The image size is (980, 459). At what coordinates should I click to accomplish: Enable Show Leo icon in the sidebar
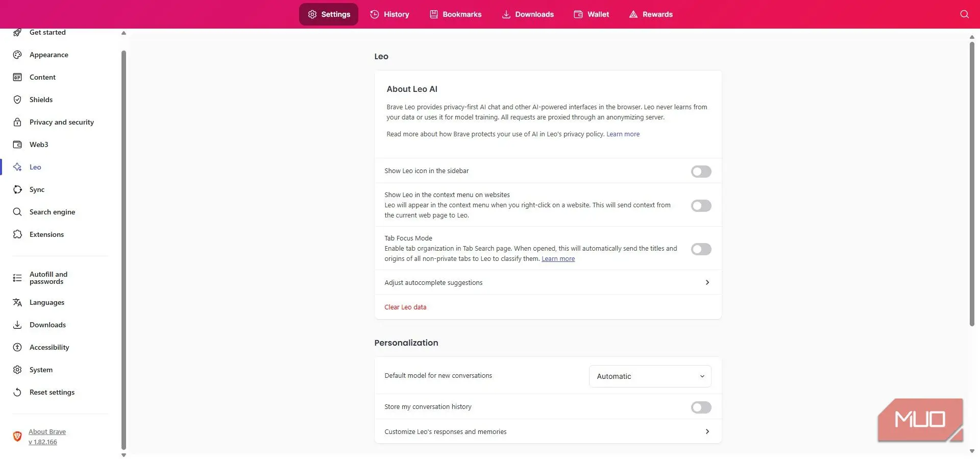[701, 172]
